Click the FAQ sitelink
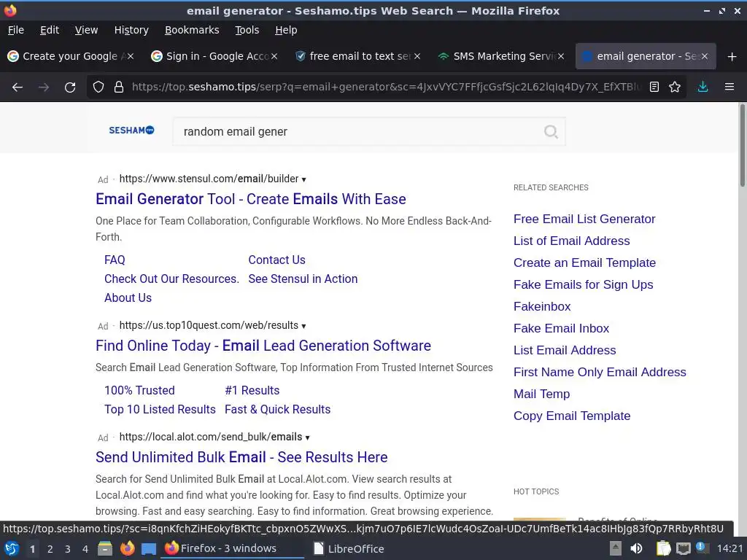Image resolution: width=747 pixels, height=560 pixels. (115, 260)
